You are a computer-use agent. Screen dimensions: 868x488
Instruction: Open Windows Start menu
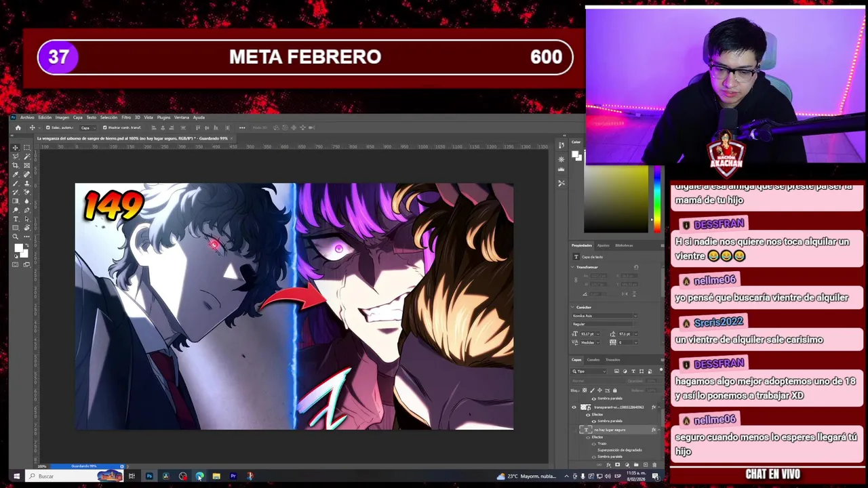tap(16, 476)
